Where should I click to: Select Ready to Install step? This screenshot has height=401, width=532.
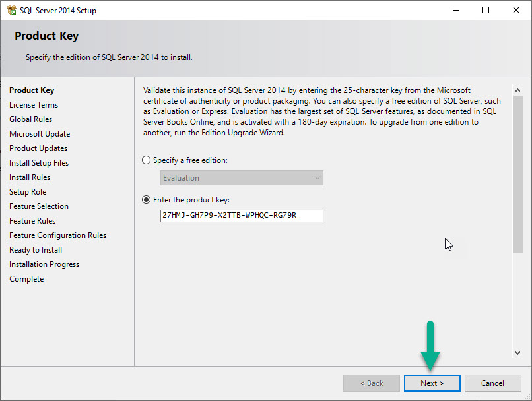pos(36,250)
